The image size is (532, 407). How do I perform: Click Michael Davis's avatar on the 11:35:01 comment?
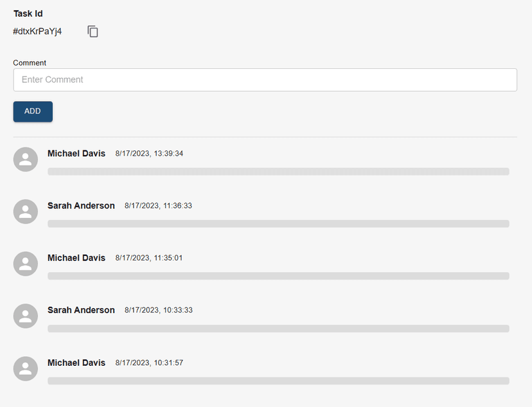[x=26, y=264]
